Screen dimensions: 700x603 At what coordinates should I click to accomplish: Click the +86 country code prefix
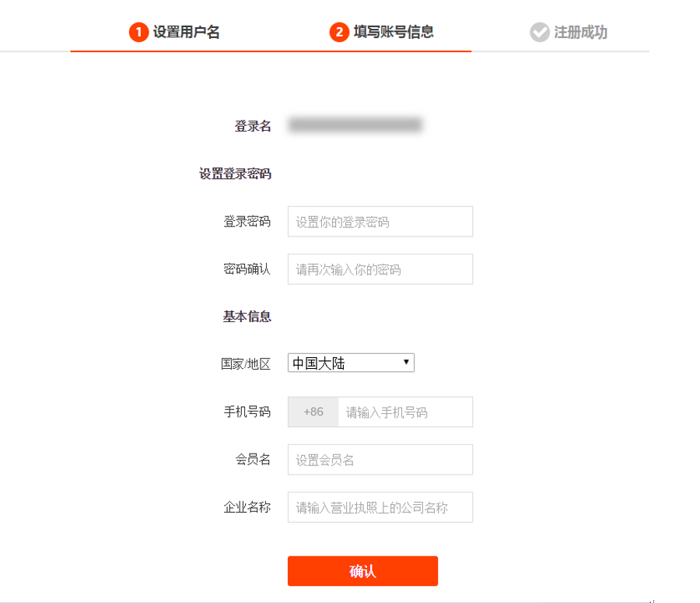click(313, 412)
